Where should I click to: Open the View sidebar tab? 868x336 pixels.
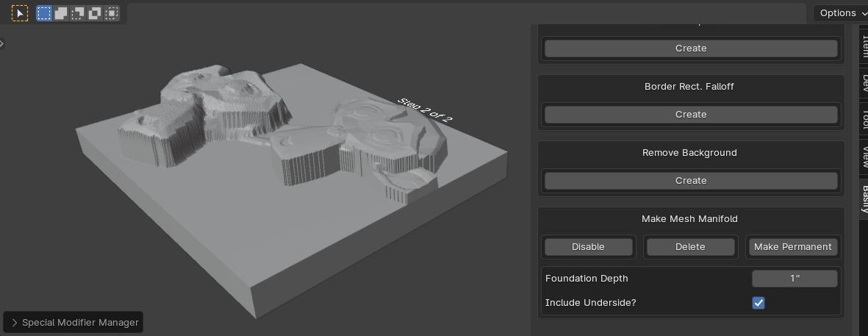(864, 156)
